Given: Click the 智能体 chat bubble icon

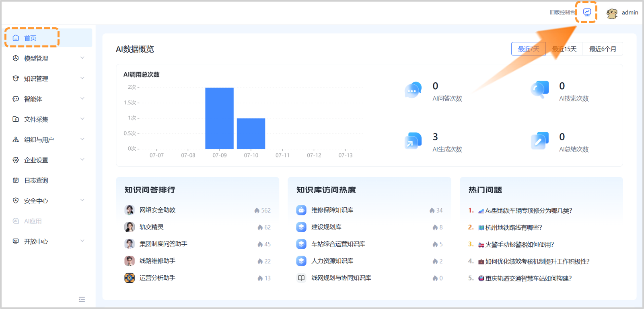Looking at the screenshot, I should (x=16, y=99).
